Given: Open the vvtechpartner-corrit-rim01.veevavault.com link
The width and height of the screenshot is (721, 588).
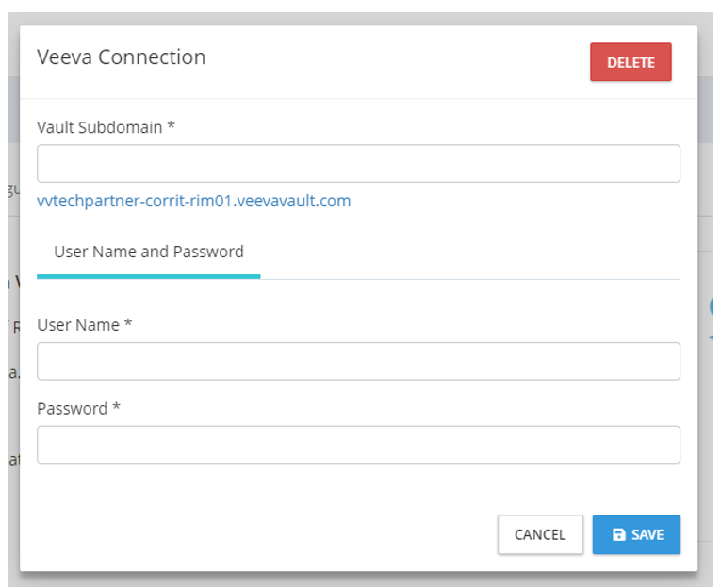Looking at the screenshot, I should point(193,201).
